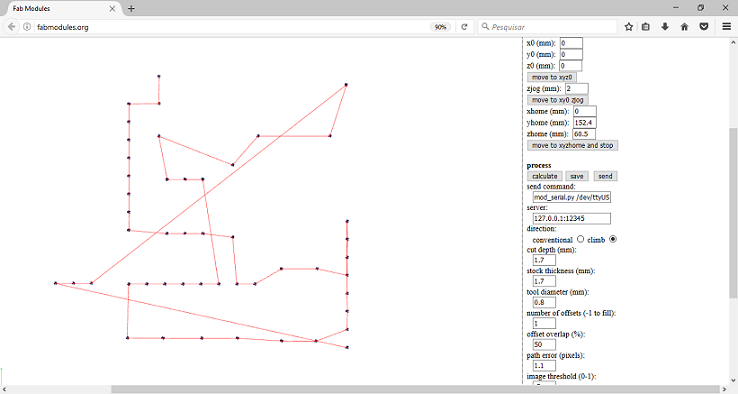Click the zhome field showing 60.5

(584, 134)
